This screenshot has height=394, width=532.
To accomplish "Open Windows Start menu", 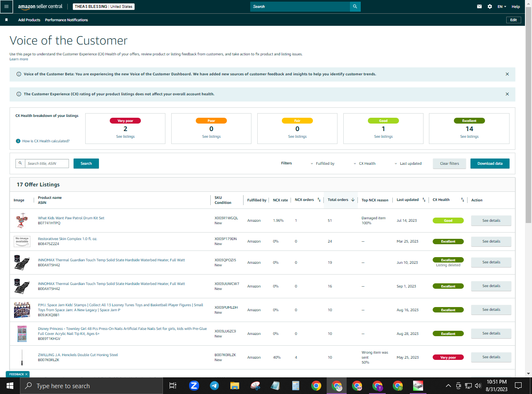I will coord(10,386).
